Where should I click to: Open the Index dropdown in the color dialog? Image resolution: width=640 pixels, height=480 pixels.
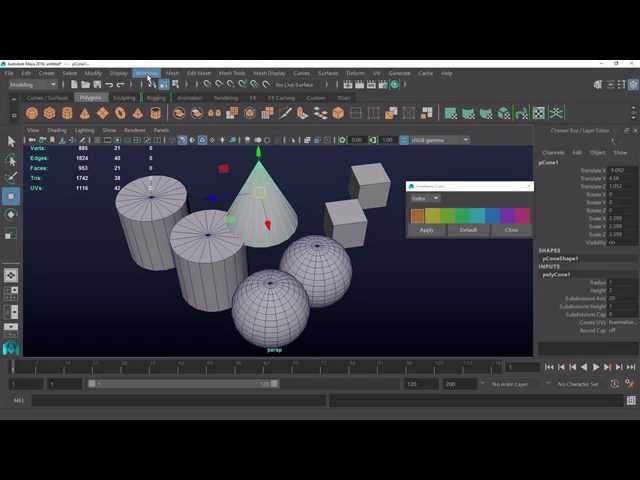pyautogui.click(x=425, y=198)
